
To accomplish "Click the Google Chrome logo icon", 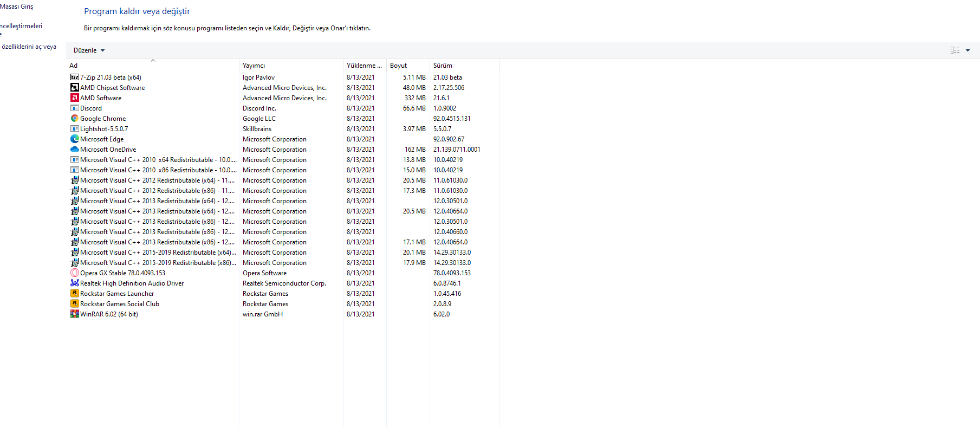I will 75,119.
